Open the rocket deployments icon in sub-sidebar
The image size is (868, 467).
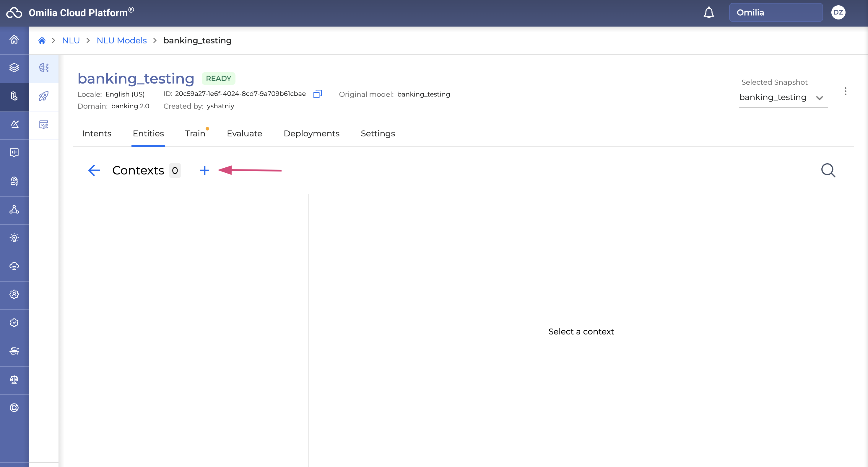(44, 96)
